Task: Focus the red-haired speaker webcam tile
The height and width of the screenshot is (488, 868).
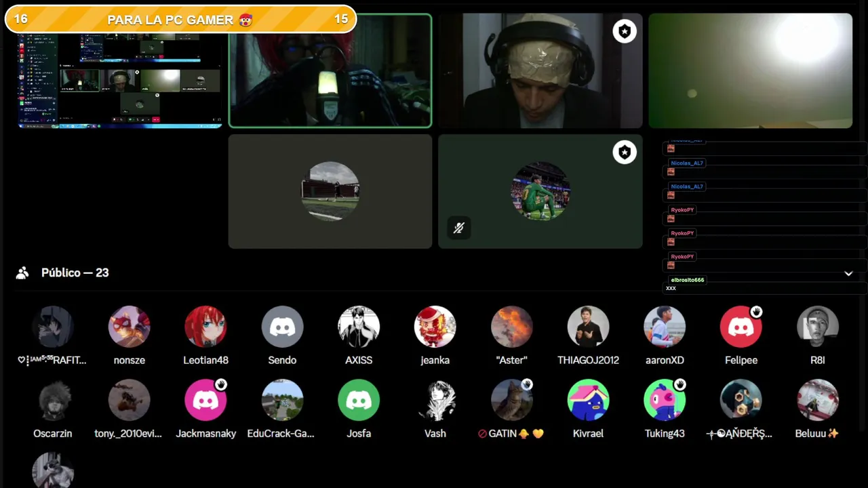Action: point(330,70)
